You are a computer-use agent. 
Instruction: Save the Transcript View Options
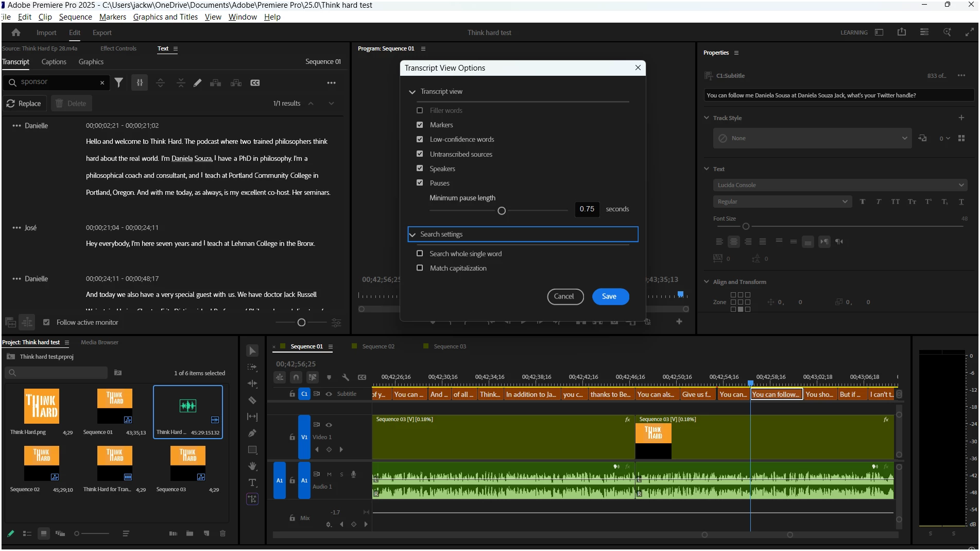[610, 296]
